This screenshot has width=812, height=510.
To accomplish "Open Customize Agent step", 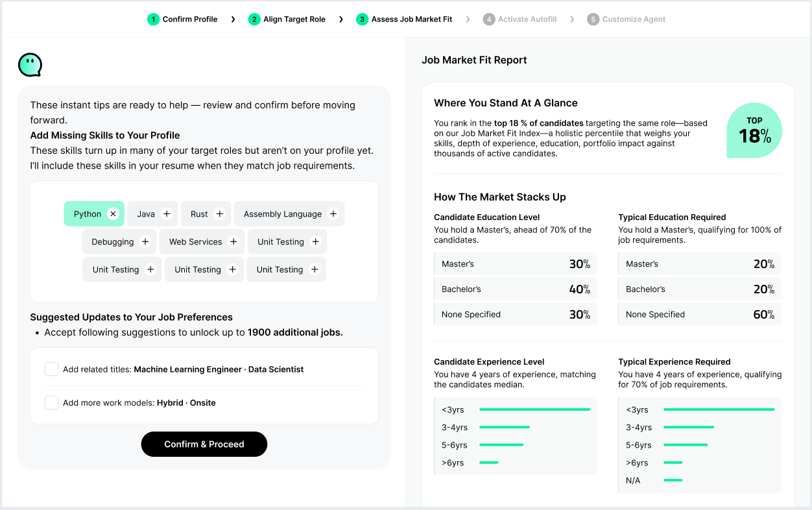I will pos(627,19).
